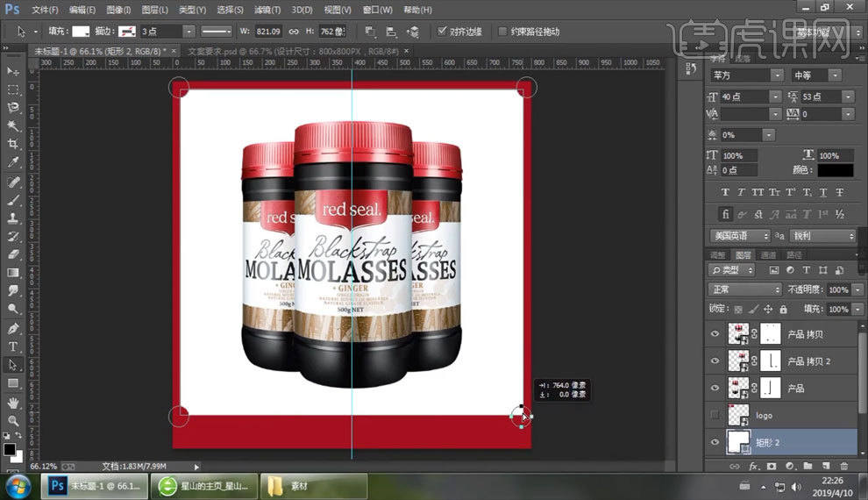
Task: Select the Spot Healing Brush tool
Action: (x=13, y=182)
